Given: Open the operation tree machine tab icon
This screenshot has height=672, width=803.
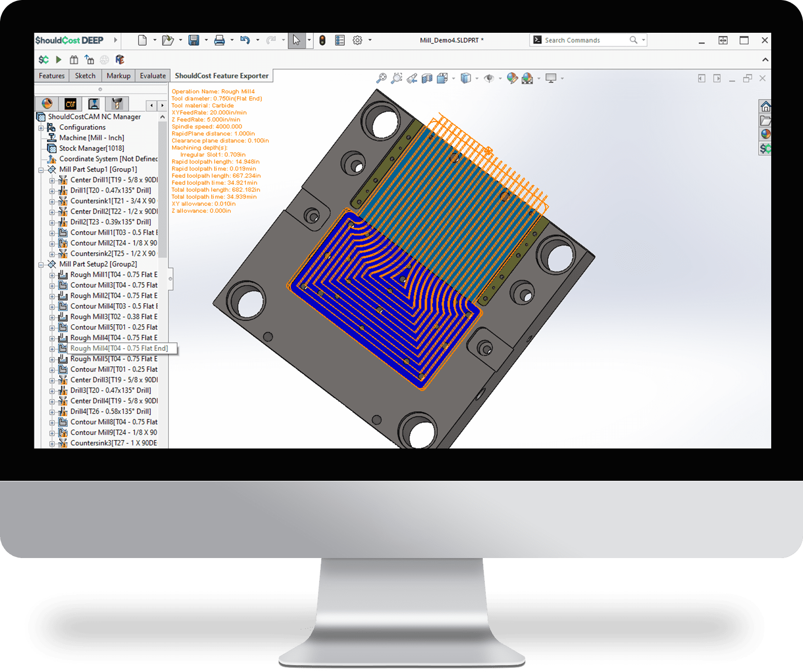Looking at the screenshot, I should (94, 104).
